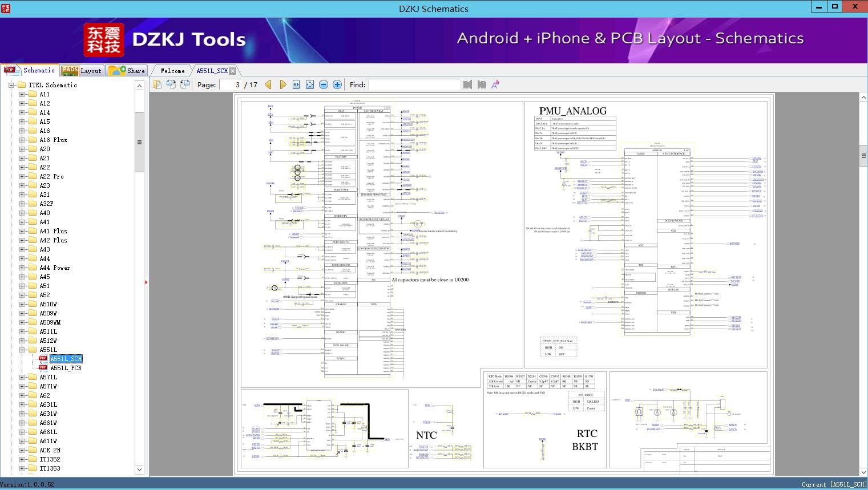Click the fit page icon
The image size is (868, 490).
click(310, 84)
